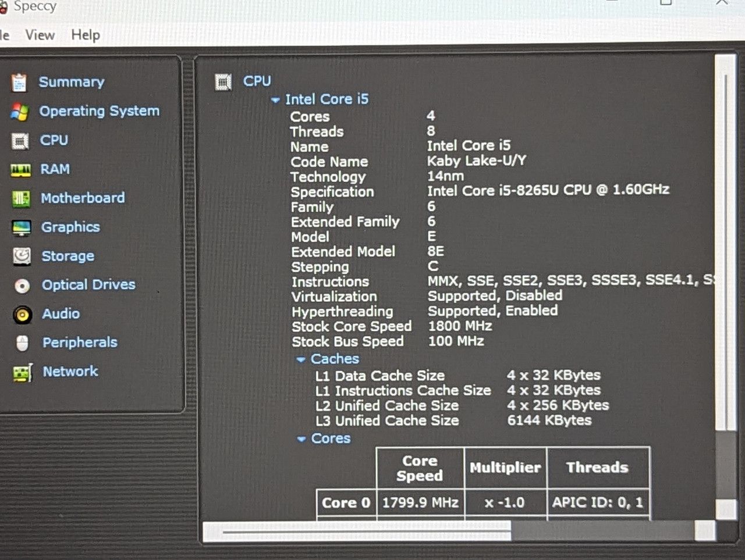The width and height of the screenshot is (745, 560).
Task: Click the Audio speaker icon
Action: (x=23, y=315)
